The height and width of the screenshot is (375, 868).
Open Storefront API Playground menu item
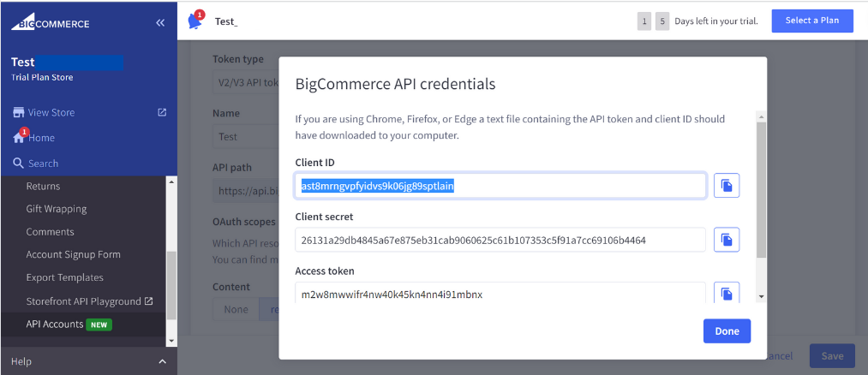[83, 301]
